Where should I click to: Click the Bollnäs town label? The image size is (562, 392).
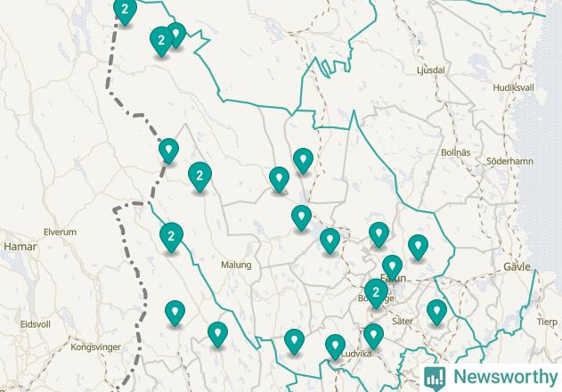coord(455,152)
